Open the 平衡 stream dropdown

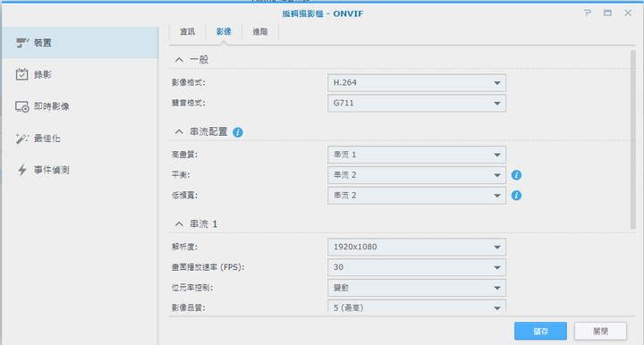(417, 175)
